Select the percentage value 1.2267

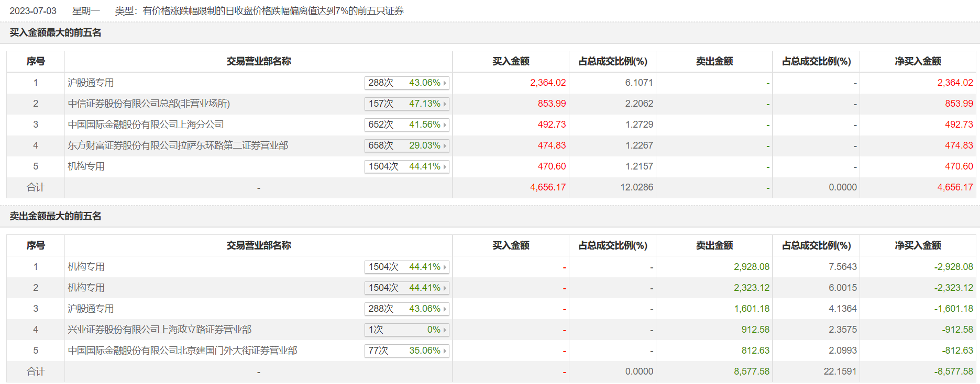[x=639, y=145]
